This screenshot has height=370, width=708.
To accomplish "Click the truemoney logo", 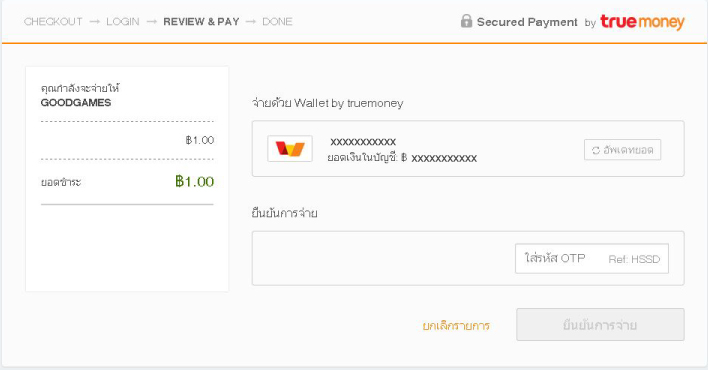I will 642,22.
